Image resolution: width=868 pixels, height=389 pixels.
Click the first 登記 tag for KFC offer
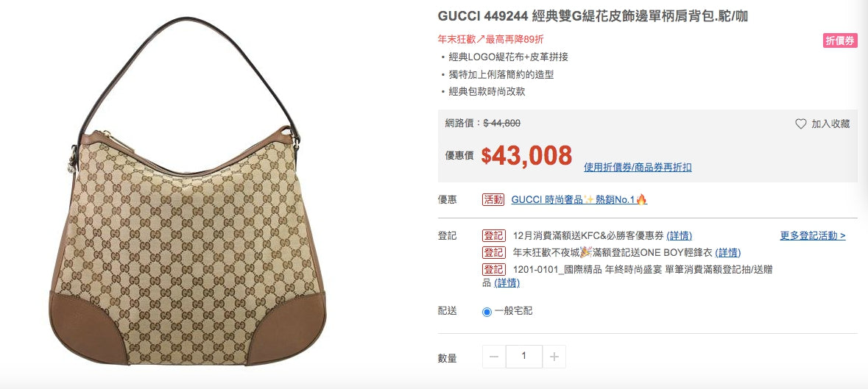coord(493,236)
